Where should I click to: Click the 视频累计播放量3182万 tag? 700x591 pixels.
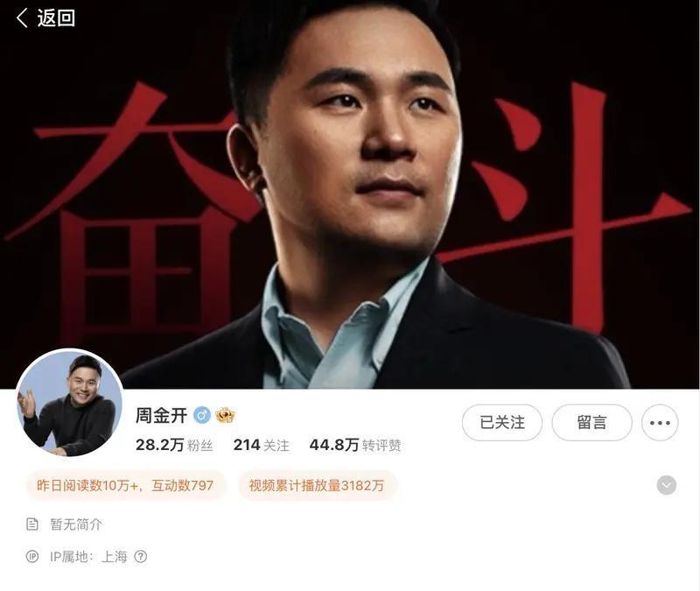point(317,485)
